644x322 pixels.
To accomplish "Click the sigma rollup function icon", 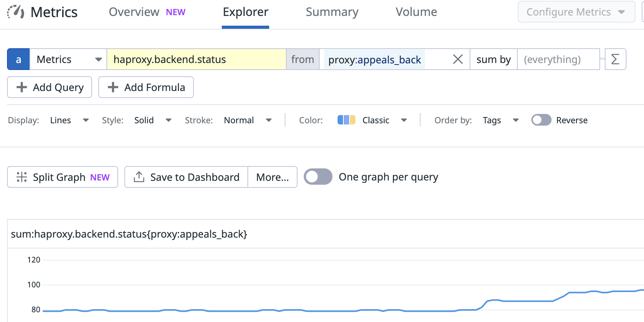I will 615,59.
